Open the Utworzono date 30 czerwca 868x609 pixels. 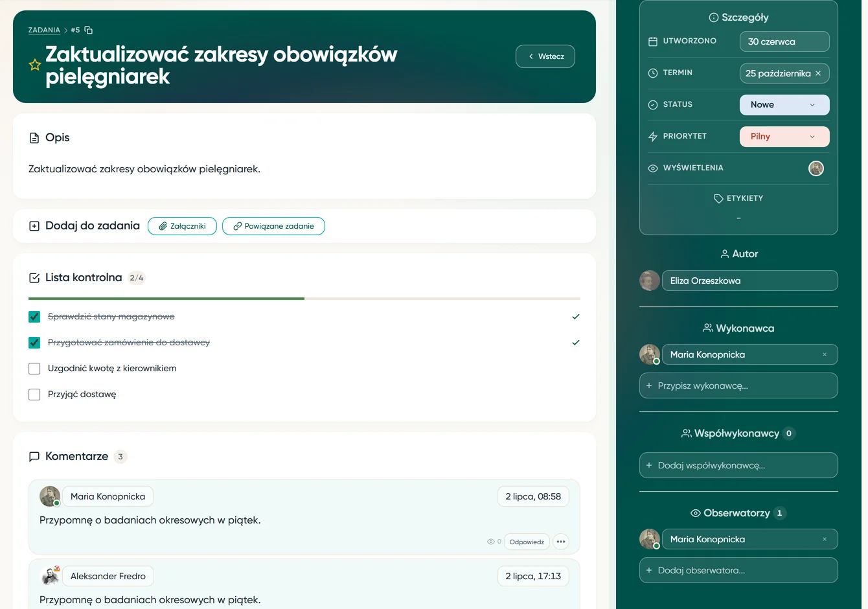[x=784, y=41]
